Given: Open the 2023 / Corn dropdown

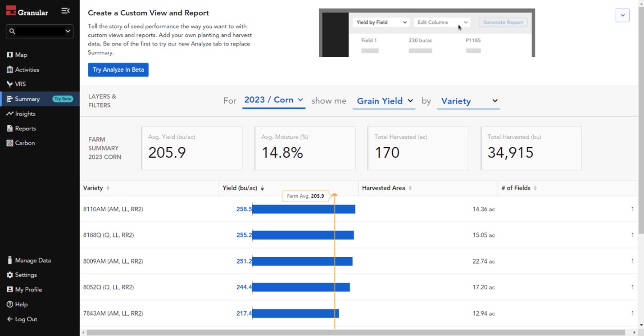Looking at the screenshot, I should tap(273, 100).
